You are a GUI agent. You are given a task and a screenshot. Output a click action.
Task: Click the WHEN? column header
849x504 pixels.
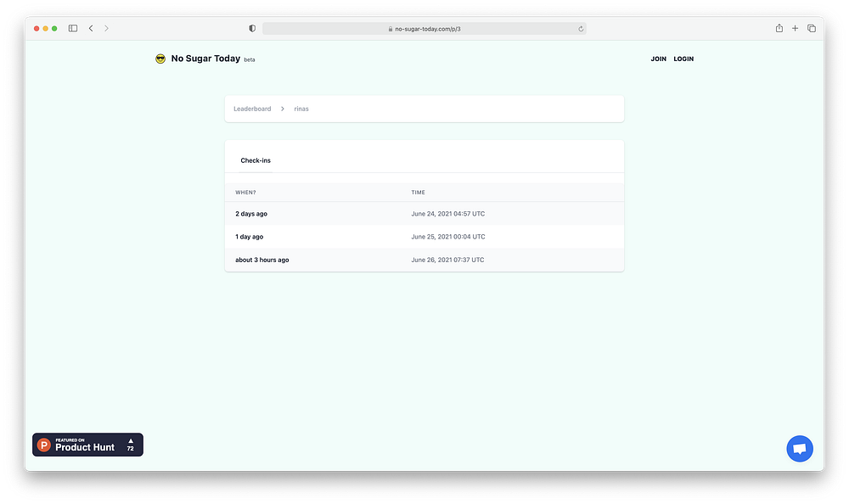coord(246,193)
